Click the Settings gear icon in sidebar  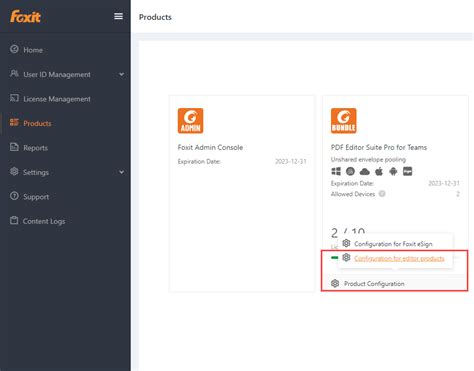coord(14,172)
